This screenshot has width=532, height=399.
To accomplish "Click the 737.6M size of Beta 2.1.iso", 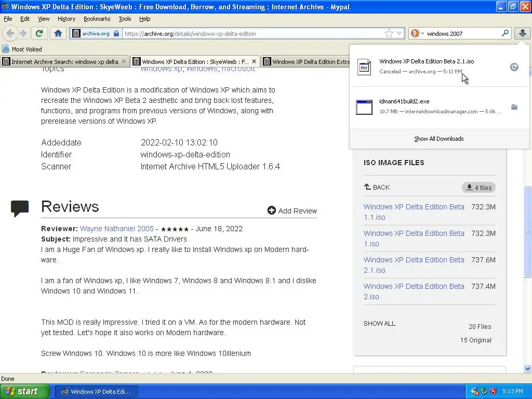I will point(483,260).
